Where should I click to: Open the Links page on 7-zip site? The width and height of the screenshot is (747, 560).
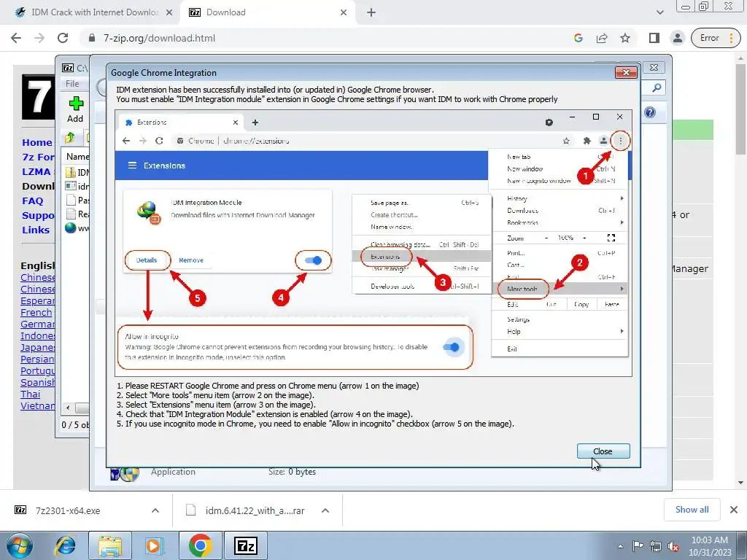point(36,230)
